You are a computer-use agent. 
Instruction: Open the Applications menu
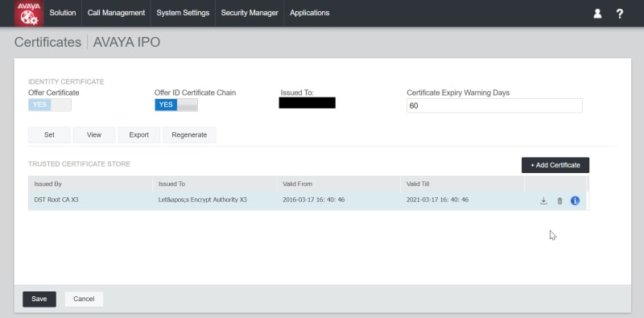tap(310, 13)
